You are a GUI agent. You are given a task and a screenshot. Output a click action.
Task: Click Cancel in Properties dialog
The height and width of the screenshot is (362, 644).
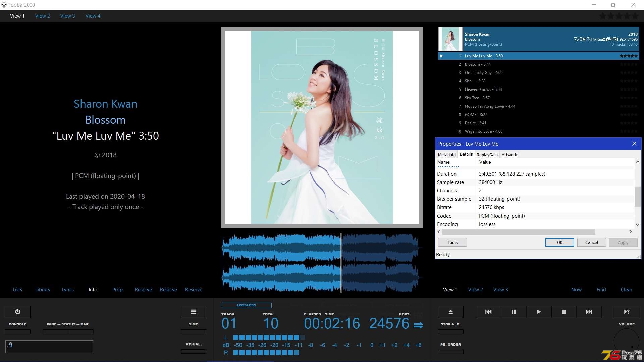(x=592, y=242)
